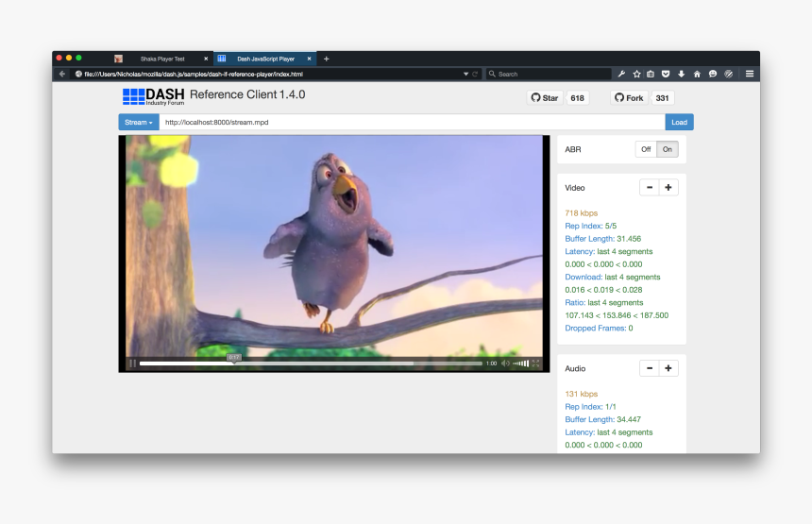812x524 pixels.
Task: Bookmark this page with the star icon
Action: (x=636, y=74)
